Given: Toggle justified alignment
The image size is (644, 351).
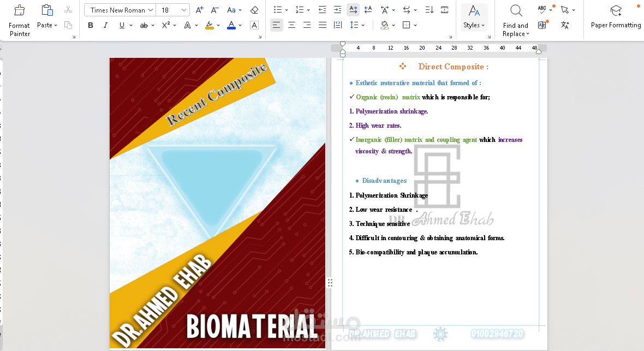Looking at the screenshot, I should pos(323,25).
